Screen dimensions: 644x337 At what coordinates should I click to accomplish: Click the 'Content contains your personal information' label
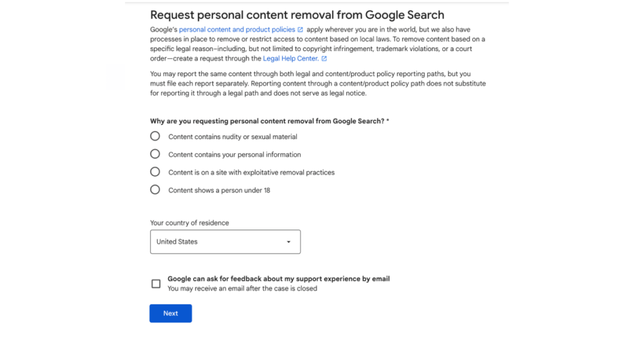click(x=235, y=155)
